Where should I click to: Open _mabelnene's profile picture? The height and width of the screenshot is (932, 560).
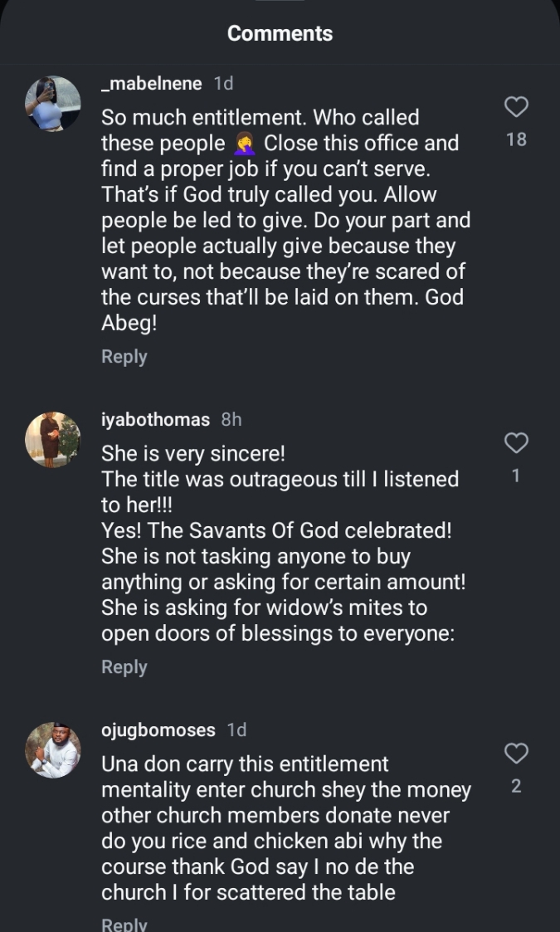53,104
